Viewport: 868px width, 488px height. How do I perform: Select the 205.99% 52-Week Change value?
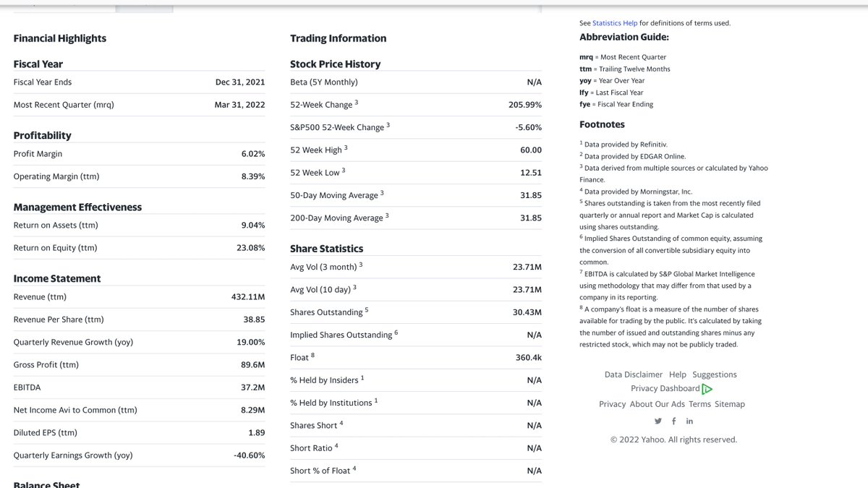525,105
